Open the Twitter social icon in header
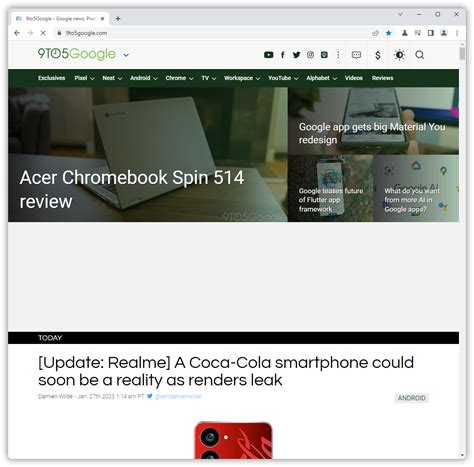 point(296,55)
